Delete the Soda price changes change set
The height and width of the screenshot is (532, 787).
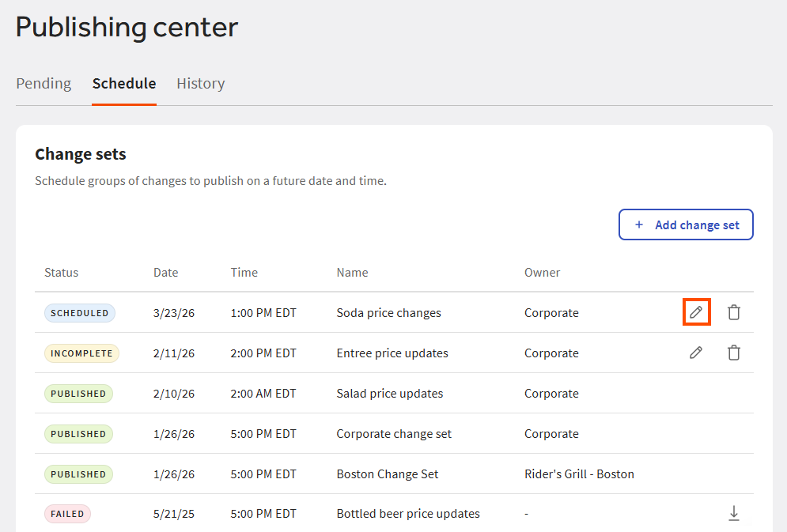[x=734, y=312]
